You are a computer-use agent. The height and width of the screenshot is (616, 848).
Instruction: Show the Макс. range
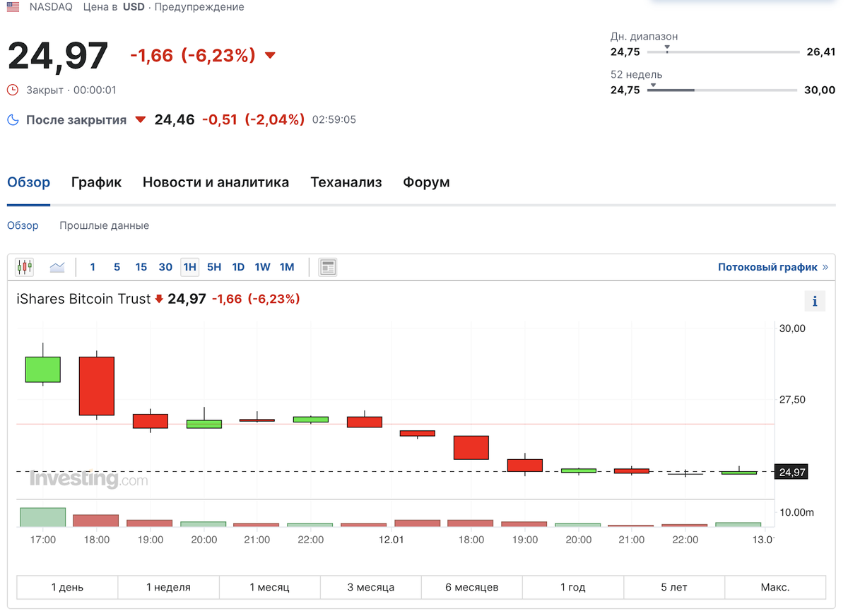point(775,587)
